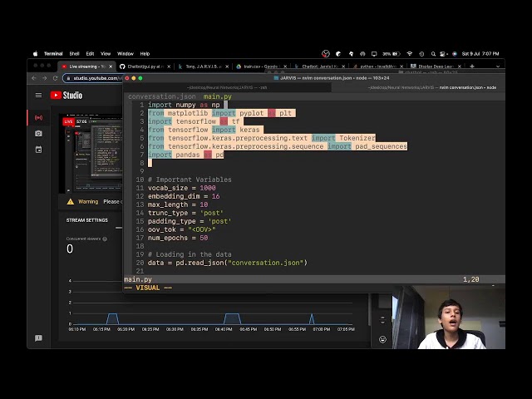Screen dimensions: 532x399
Task: Open Spotlight search in the menu bar
Action: (x=433, y=53)
